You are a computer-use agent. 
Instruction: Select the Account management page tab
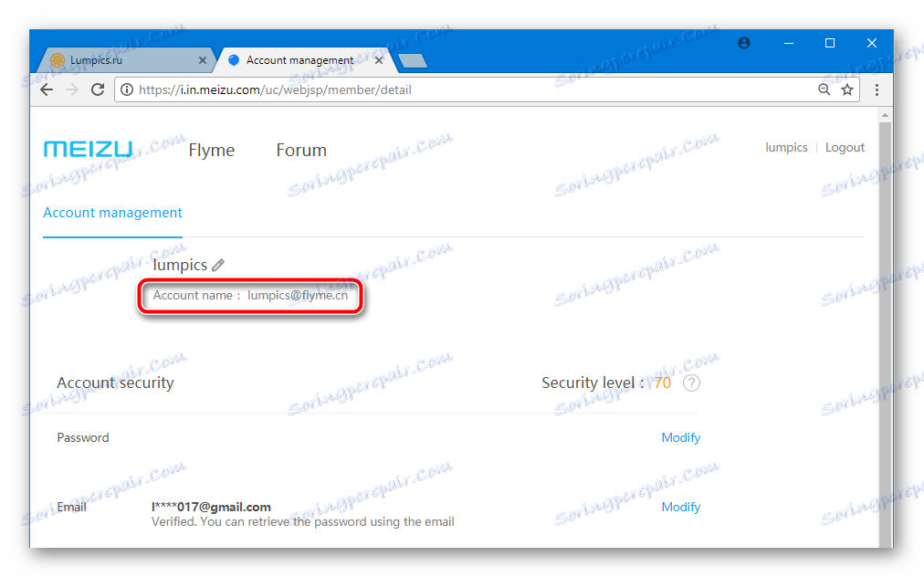coord(112,213)
